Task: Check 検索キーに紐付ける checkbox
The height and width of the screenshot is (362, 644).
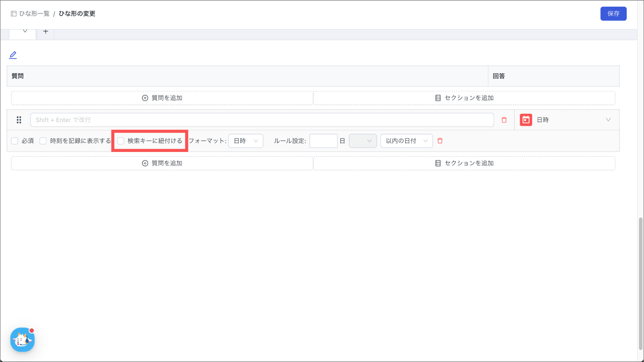Action: click(x=121, y=141)
